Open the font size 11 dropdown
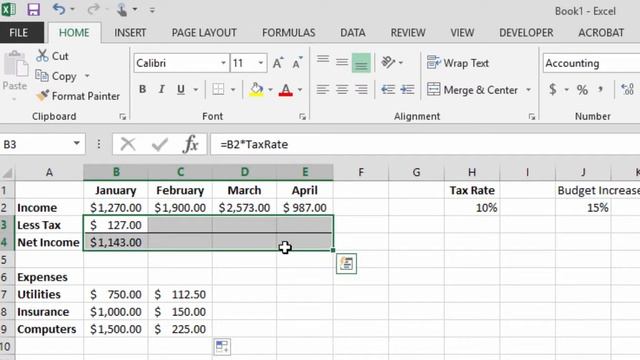640x360 pixels. (260, 63)
